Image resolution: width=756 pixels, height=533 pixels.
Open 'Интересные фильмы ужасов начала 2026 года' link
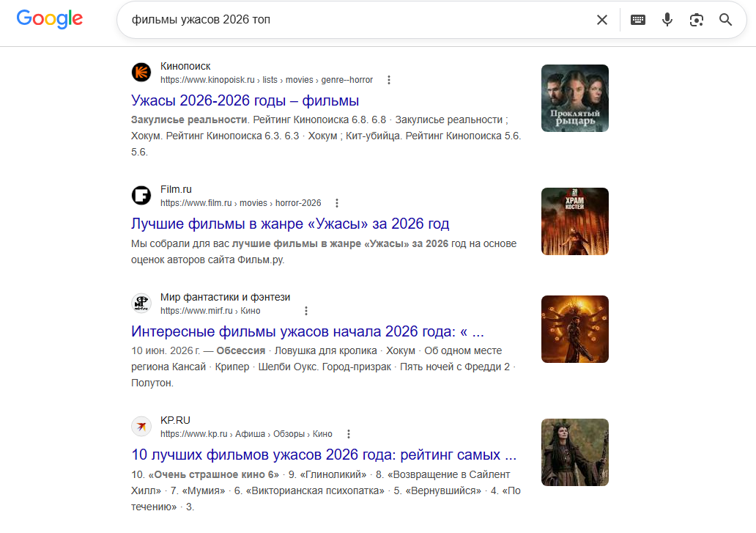click(x=308, y=331)
